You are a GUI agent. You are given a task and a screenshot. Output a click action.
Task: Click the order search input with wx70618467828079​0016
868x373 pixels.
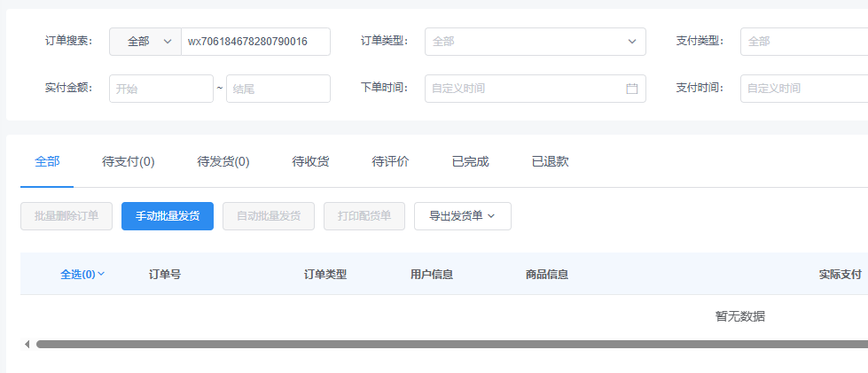tap(255, 42)
